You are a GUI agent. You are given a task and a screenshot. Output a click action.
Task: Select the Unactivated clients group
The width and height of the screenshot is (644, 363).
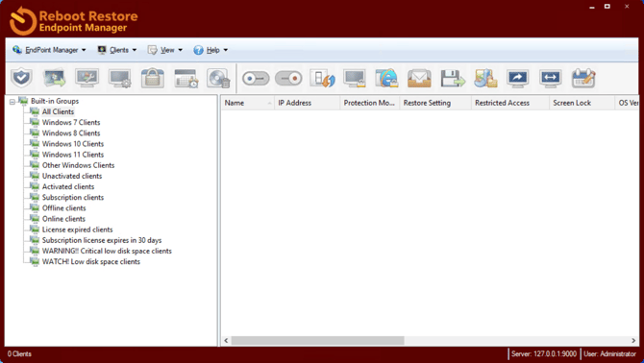click(72, 176)
